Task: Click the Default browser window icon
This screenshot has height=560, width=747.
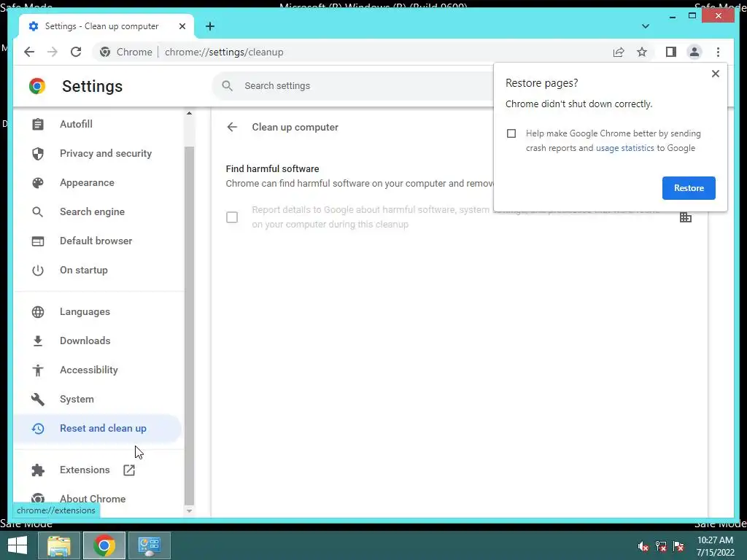Action: (38, 241)
